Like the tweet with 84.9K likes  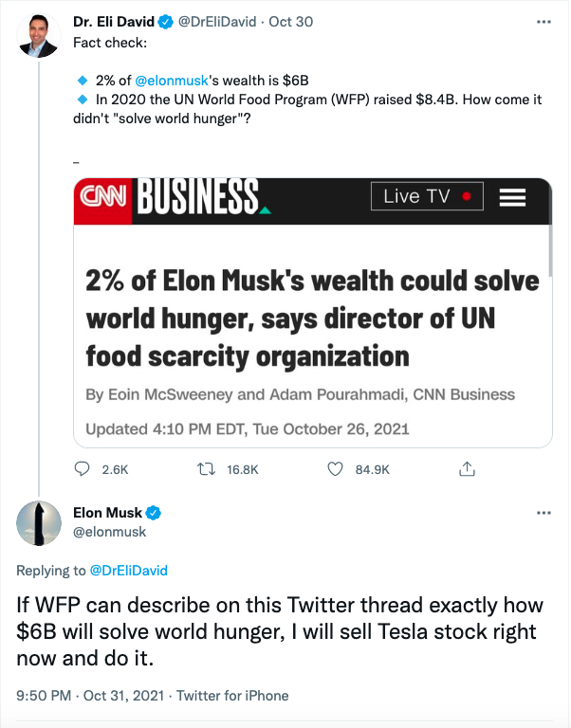(334, 468)
